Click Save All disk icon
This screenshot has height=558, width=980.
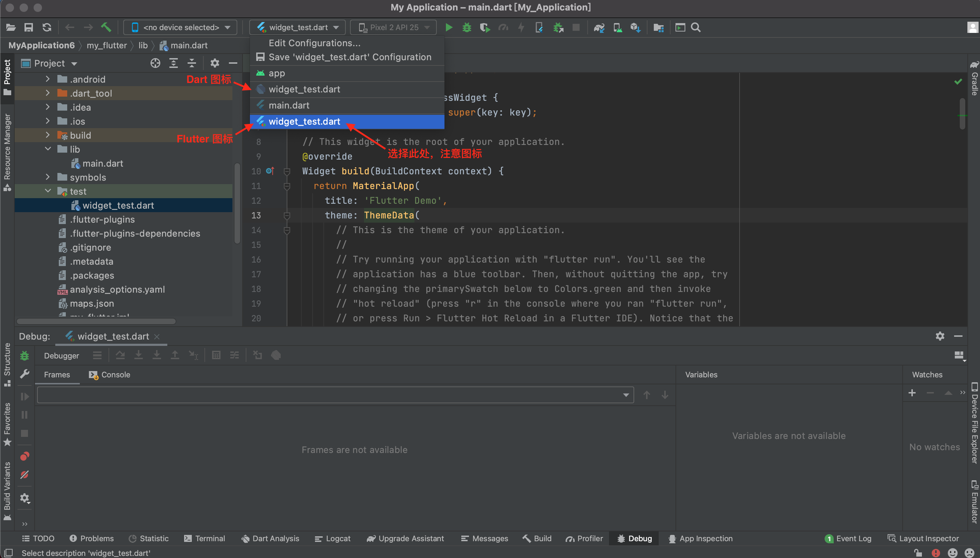(x=29, y=27)
